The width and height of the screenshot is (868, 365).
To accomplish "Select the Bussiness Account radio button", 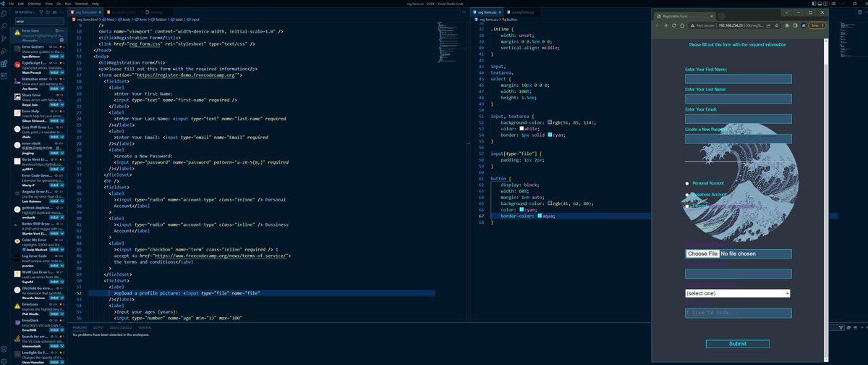I will pyautogui.click(x=687, y=194).
